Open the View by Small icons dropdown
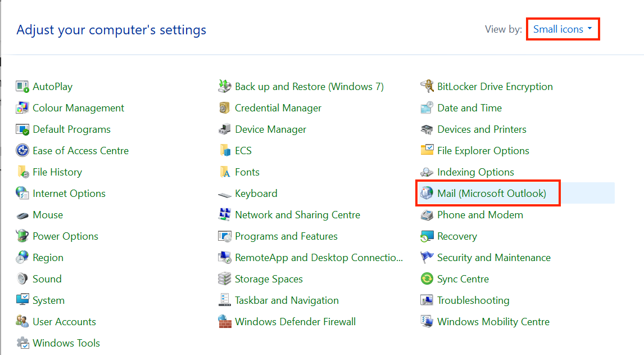644x355 pixels. [563, 29]
